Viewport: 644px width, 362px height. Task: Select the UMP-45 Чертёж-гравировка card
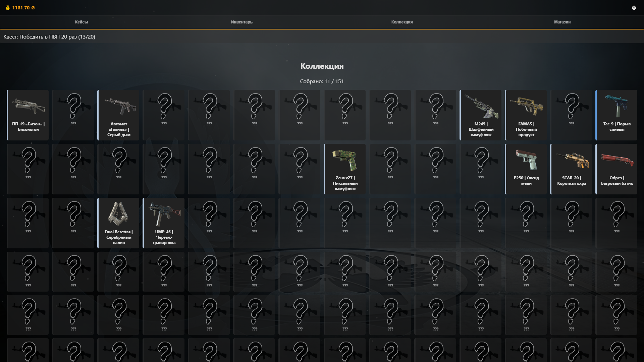pos(164,223)
